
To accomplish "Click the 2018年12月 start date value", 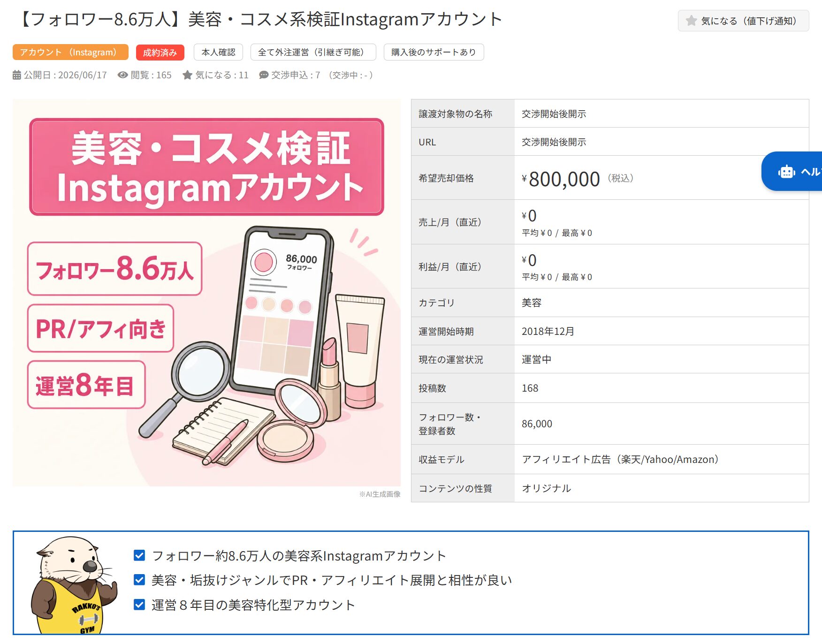I will (548, 332).
